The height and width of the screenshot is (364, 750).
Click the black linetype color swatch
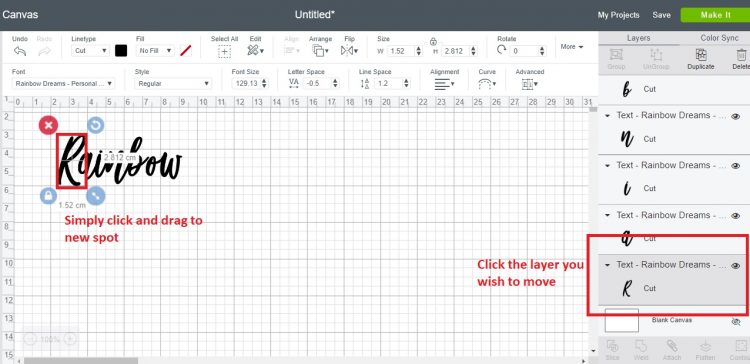pos(121,50)
